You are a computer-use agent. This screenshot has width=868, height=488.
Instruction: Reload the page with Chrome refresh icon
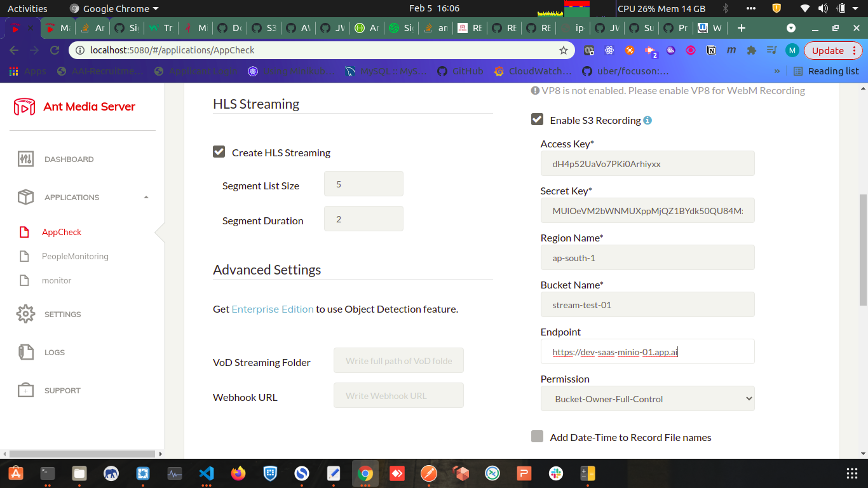[x=55, y=50]
